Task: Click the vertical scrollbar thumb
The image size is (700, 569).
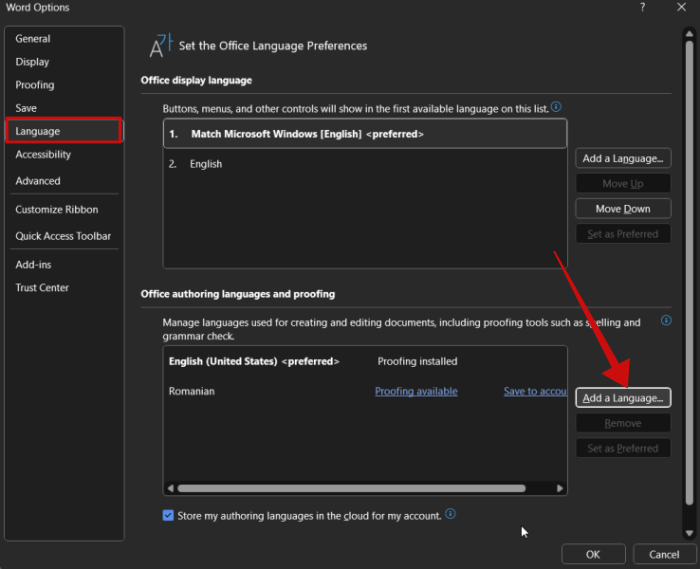Action: pos(689,273)
